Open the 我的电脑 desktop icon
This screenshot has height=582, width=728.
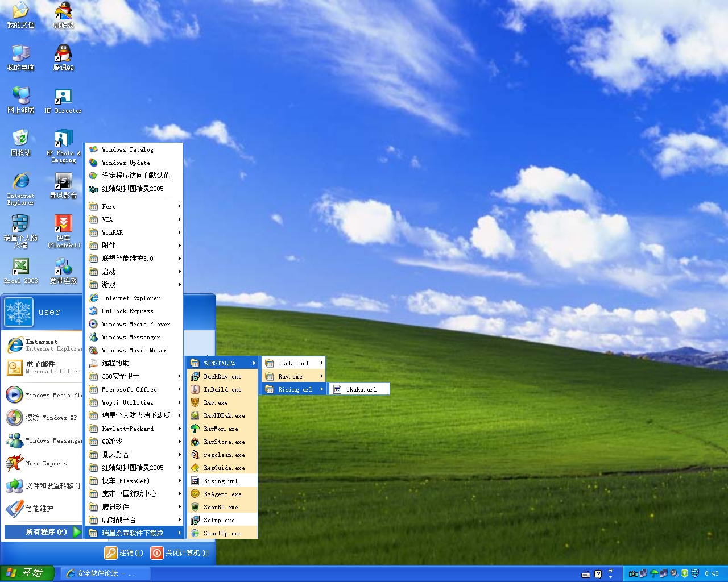pyautogui.click(x=20, y=56)
